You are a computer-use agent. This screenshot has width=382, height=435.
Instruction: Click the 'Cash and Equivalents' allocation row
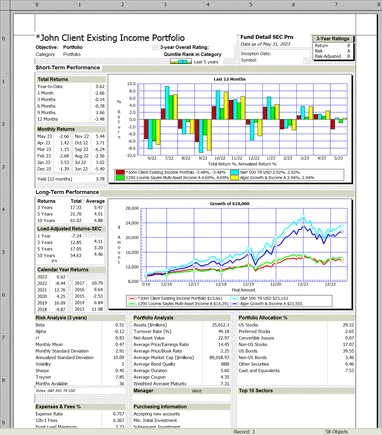tap(296, 370)
